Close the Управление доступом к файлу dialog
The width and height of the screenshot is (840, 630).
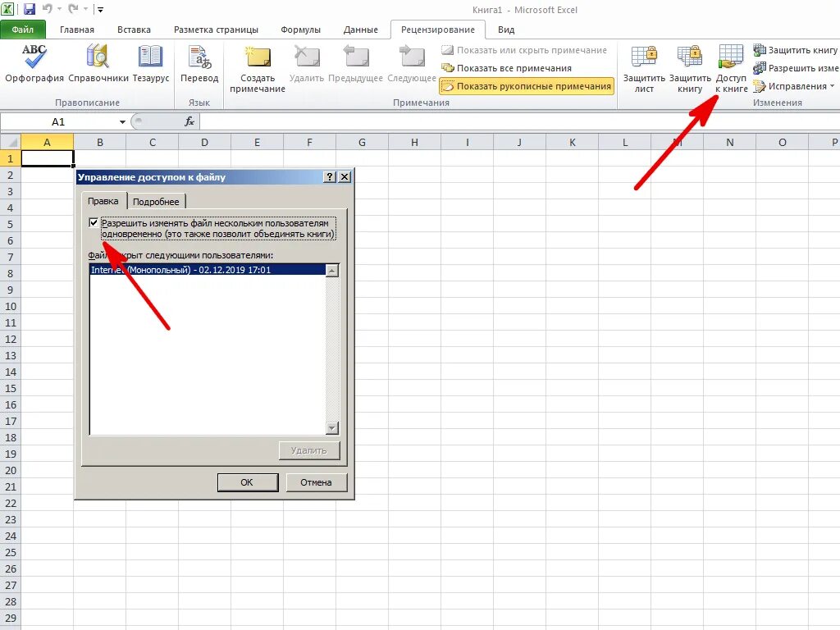pyautogui.click(x=345, y=177)
